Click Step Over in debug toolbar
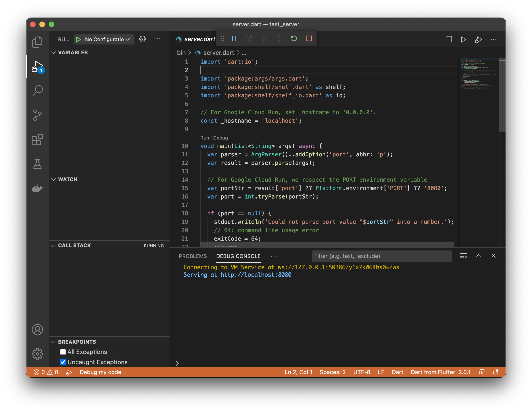This screenshot has width=532, height=412. tap(249, 38)
